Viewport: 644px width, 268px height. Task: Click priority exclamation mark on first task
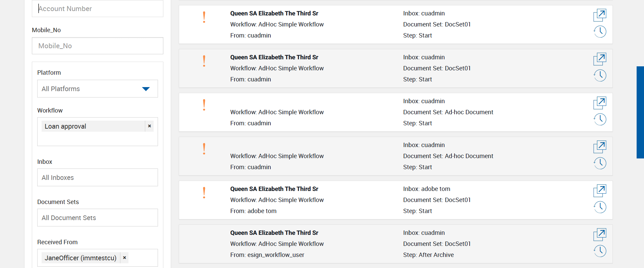[x=204, y=17]
